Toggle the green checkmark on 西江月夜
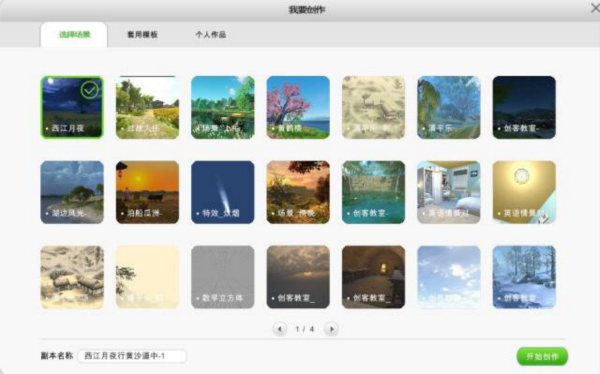Screen dimensions: 600x374 [90, 90]
